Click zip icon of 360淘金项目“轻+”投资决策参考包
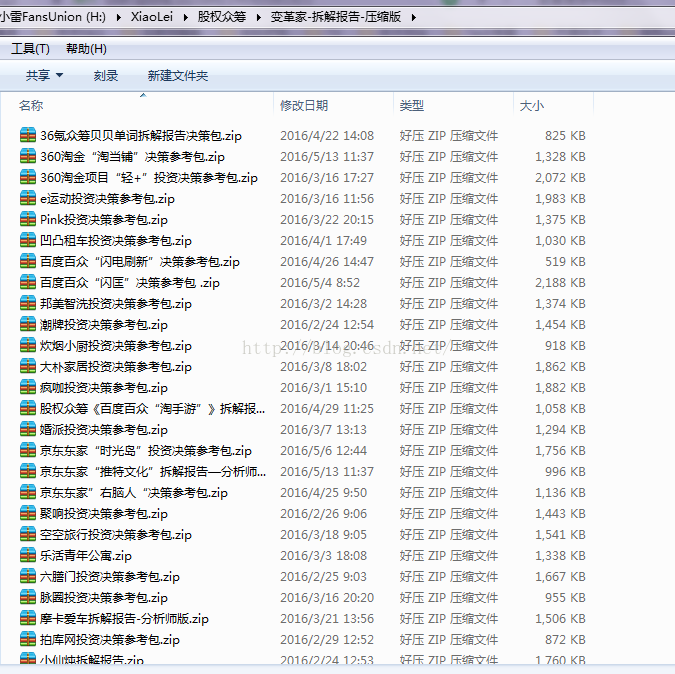675x674 pixels. click(28, 177)
